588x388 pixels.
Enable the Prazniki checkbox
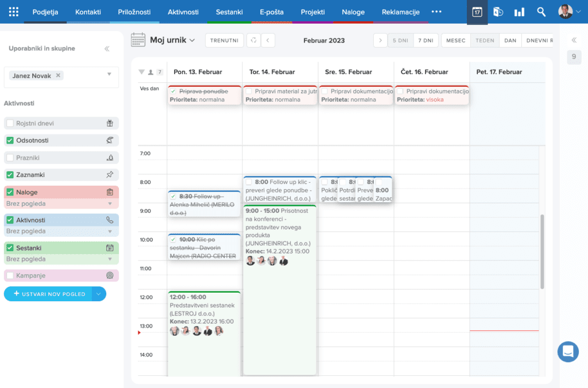pyautogui.click(x=10, y=157)
